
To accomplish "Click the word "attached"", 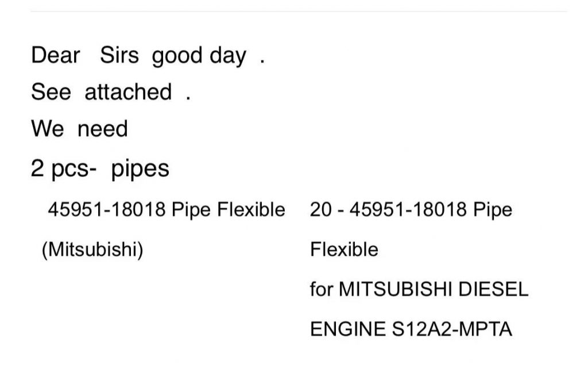I will click(x=128, y=92).
